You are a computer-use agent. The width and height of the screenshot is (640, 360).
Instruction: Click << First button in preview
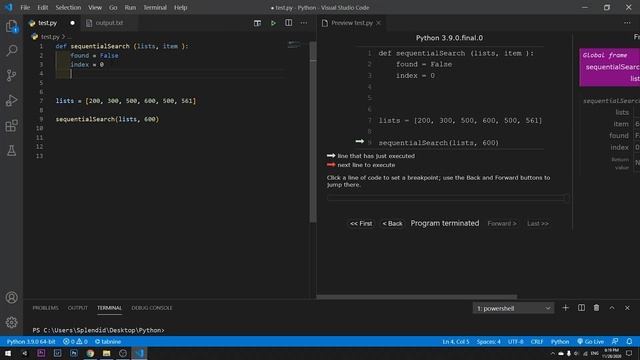[361, 224]
